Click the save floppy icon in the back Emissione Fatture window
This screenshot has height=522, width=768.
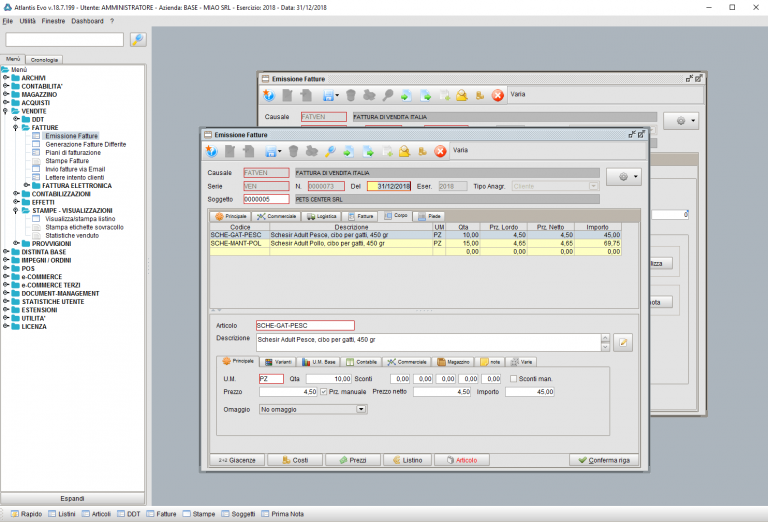pyautogui.click(x=328, y=95)
